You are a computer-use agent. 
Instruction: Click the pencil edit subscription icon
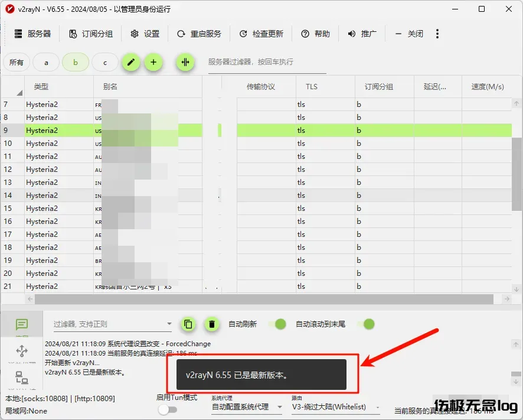tap(131, 62)
